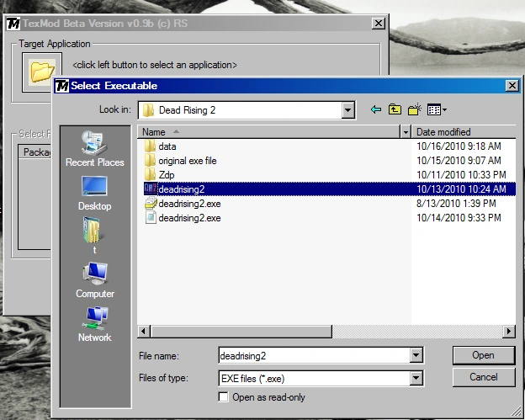Click the Zdp folder icon
This screenshot has height=420, width=525.
150,175
